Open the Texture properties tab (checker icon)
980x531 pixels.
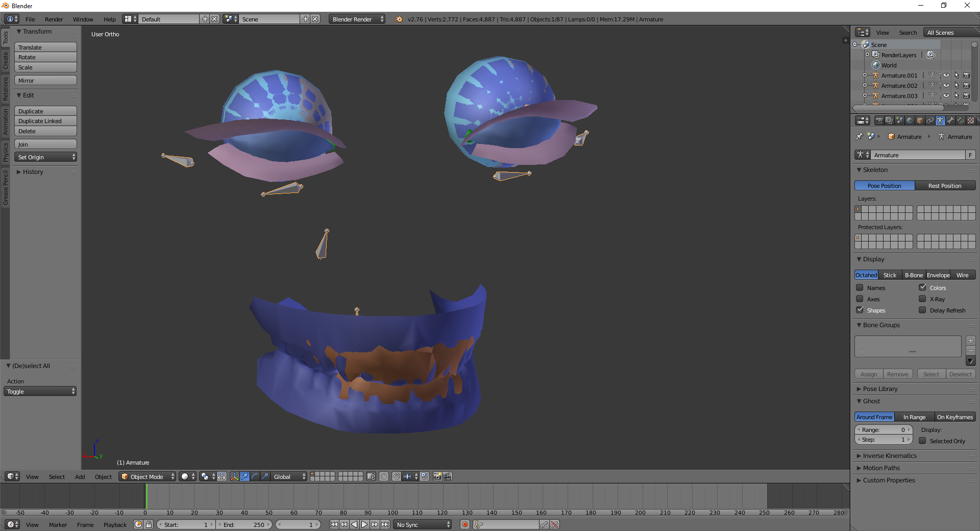point(971,120)
